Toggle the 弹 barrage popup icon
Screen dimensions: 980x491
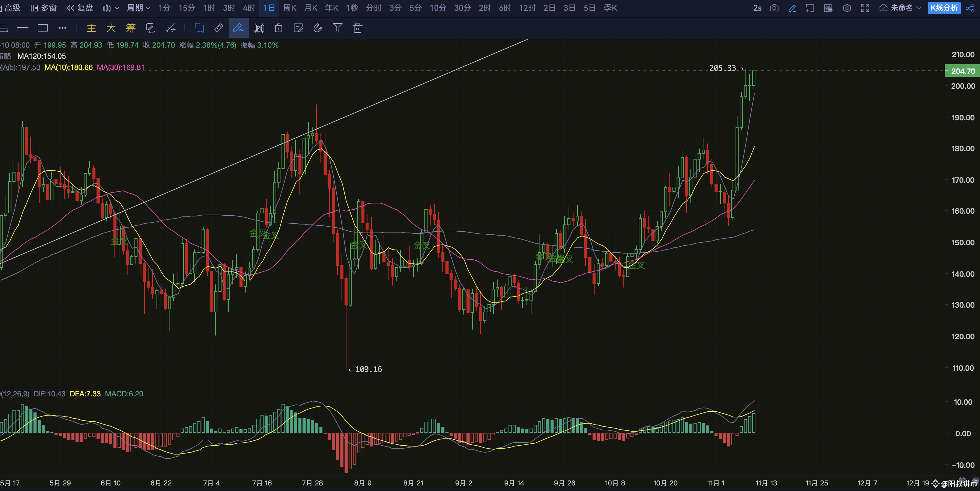tap(828, 8)
